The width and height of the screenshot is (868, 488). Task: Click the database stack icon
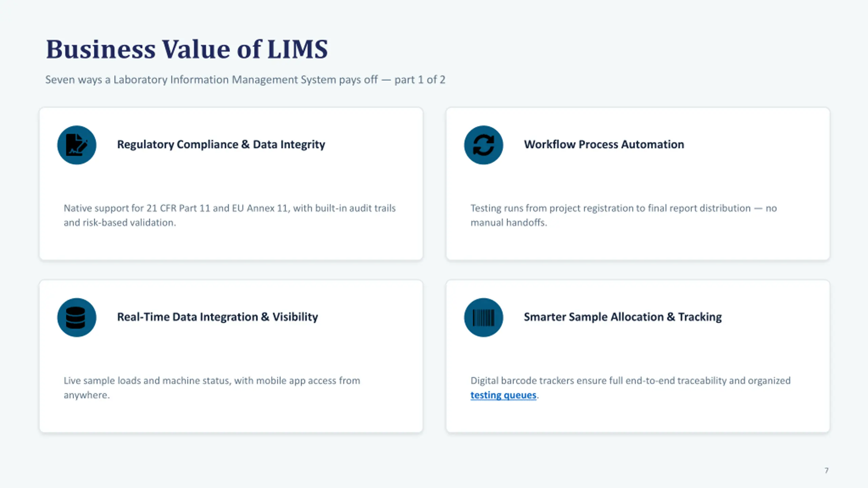77,318
